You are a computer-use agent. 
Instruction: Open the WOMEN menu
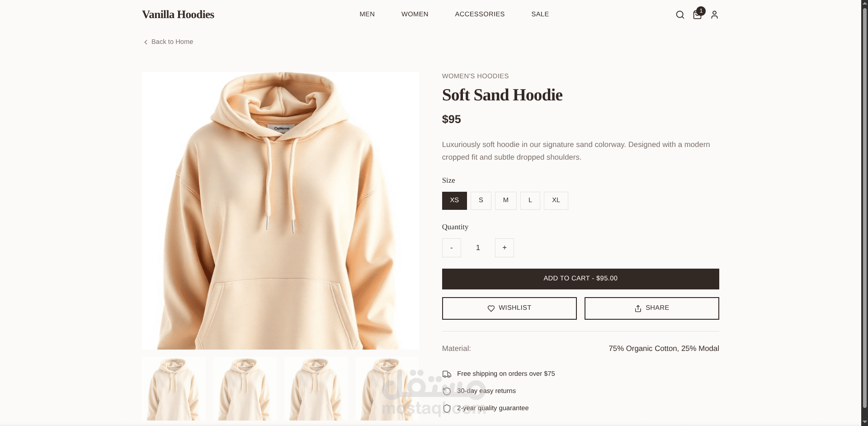tap(415, 14)
